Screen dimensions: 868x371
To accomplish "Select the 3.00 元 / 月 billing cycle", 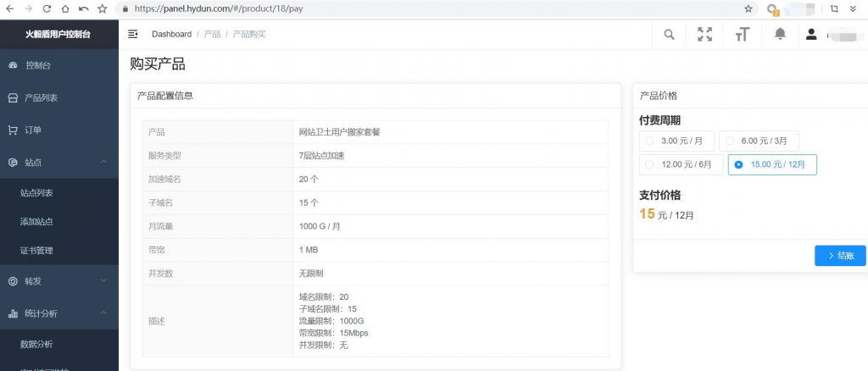I will (676, 141).
